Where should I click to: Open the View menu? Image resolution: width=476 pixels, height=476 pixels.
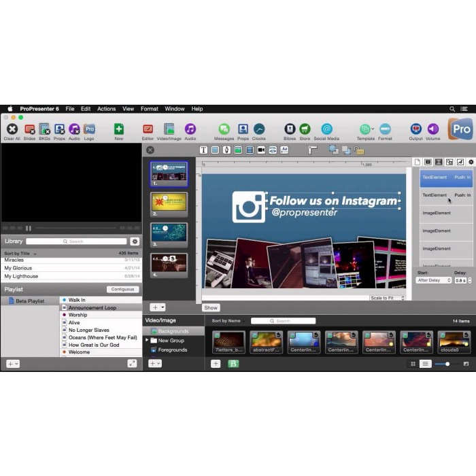pyautogui.click(x=128, y=109)
